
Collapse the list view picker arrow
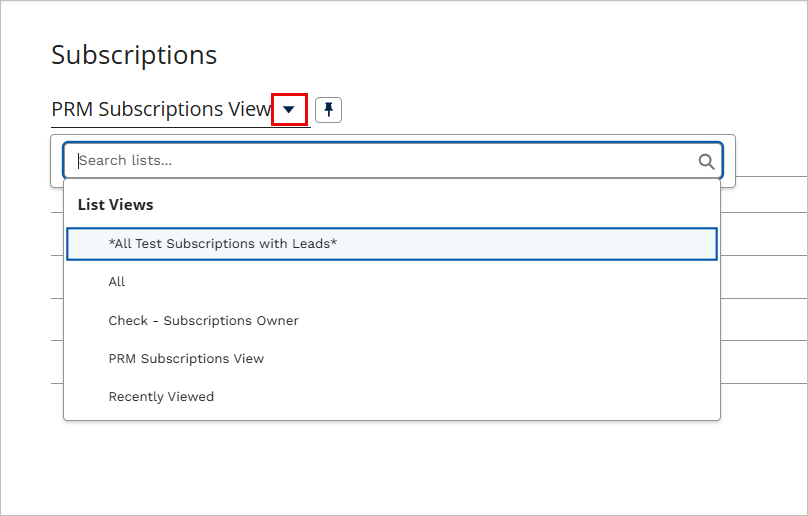click(x=289, y=109)
